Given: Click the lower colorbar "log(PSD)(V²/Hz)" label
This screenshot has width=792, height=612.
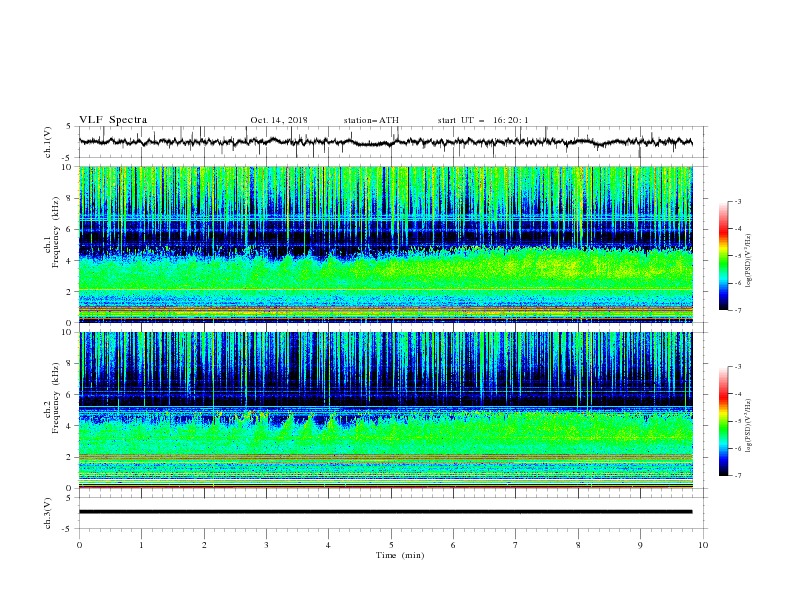Looking at the screenshot, I should click(749, 426).
